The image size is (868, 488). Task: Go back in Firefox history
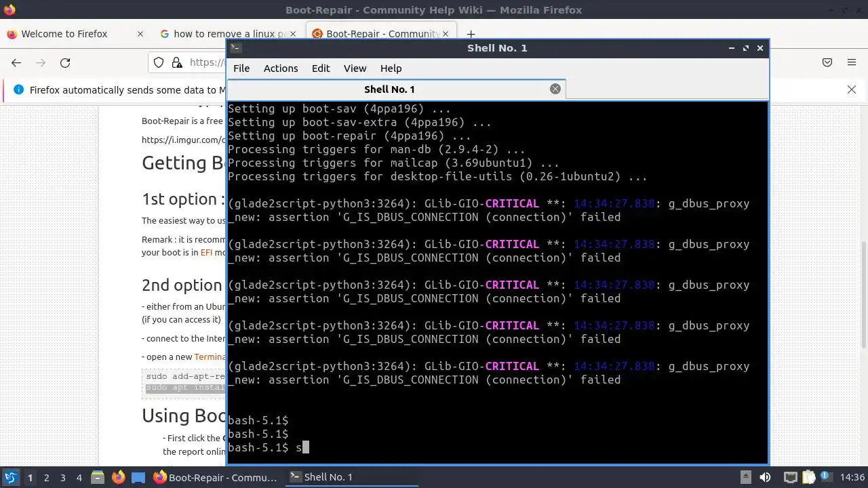click(16, 62)
